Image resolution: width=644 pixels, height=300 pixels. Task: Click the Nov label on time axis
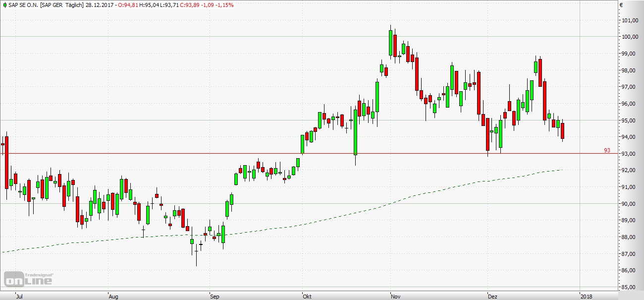[395, 296]
